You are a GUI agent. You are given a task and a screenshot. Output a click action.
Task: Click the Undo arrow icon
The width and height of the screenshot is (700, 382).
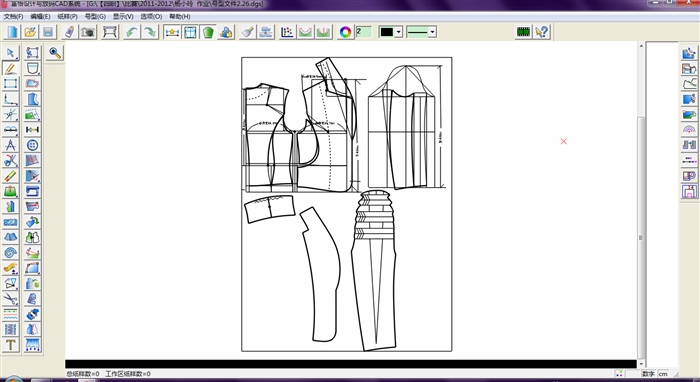[x=132, y=32]
